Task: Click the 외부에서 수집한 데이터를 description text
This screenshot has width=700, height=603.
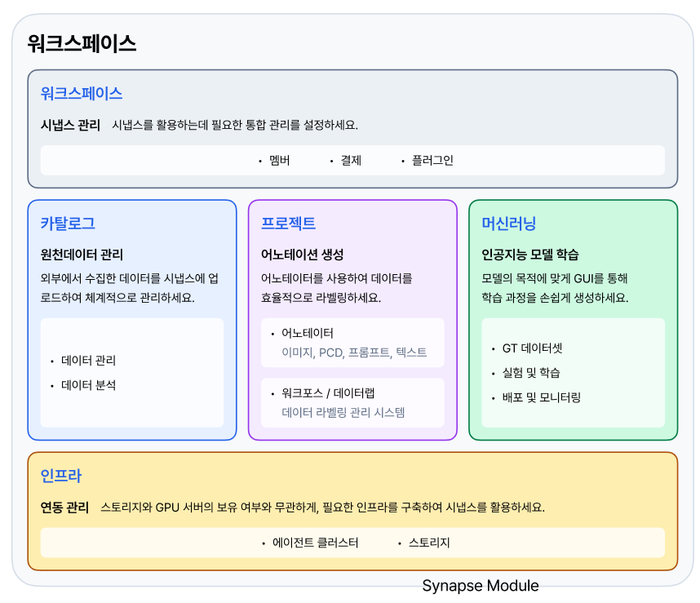Action: [130, 288]
